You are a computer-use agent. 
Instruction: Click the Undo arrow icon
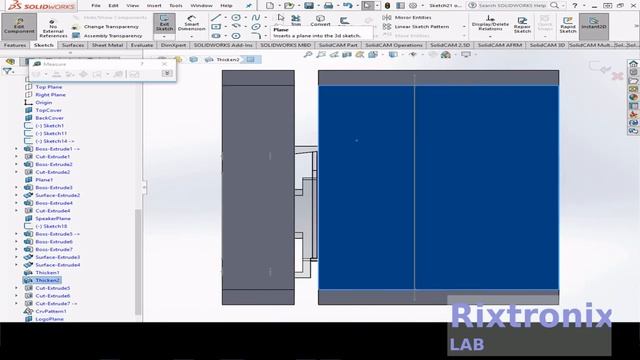pos(347,6)
